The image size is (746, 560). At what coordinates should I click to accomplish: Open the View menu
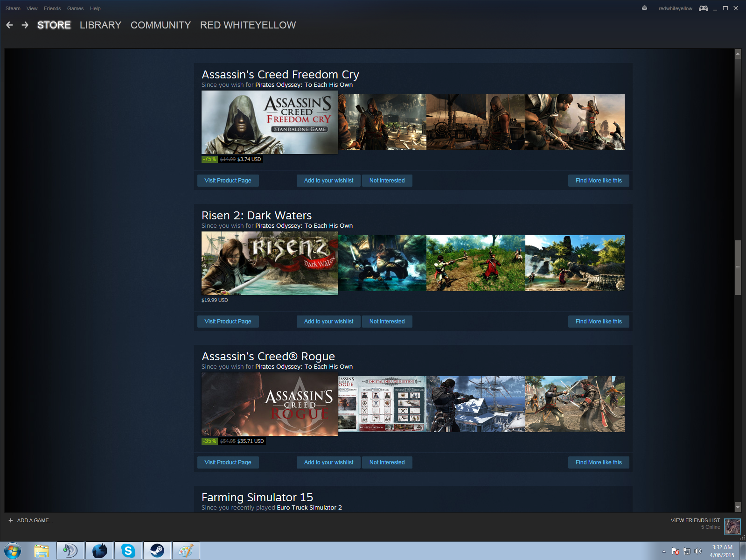32,8
